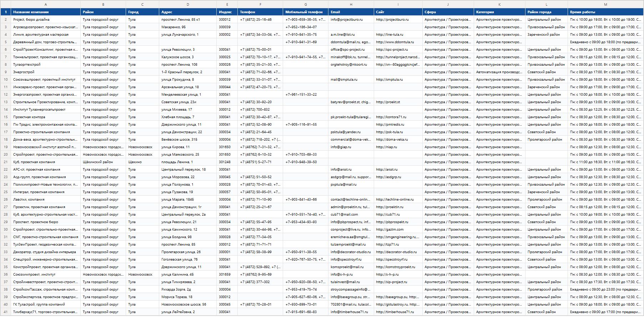This screenshot has height=322, width=644.
Task: Select the pxptula@mail.ru email cell
Action: 351,185
